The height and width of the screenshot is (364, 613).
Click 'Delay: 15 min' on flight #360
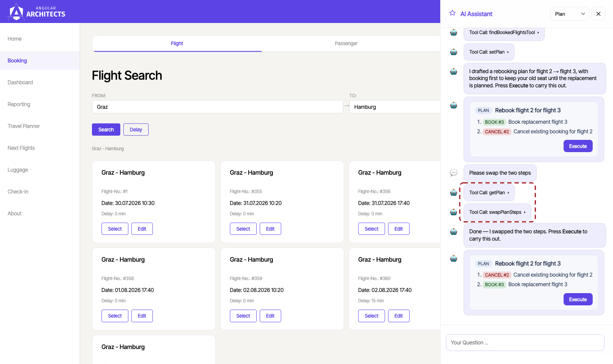click(x=371, y=301)
